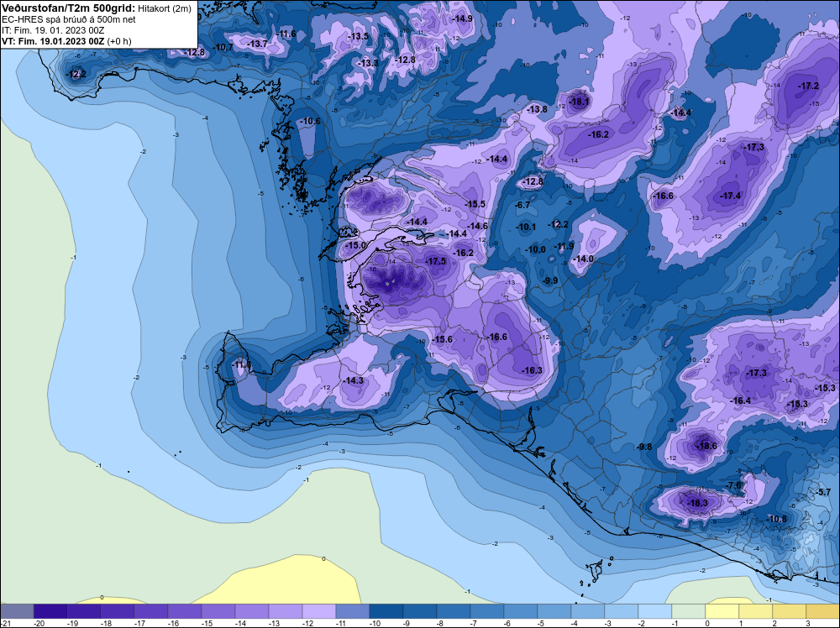
Task: Click the 'Hitakort (2m)' label in the header
Action: pos(165,8)
